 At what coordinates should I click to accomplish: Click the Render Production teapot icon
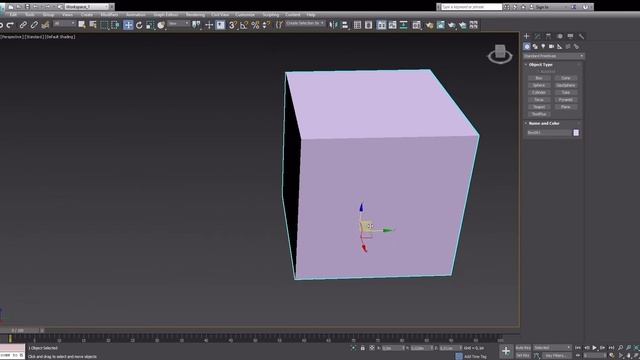(452, 25)
